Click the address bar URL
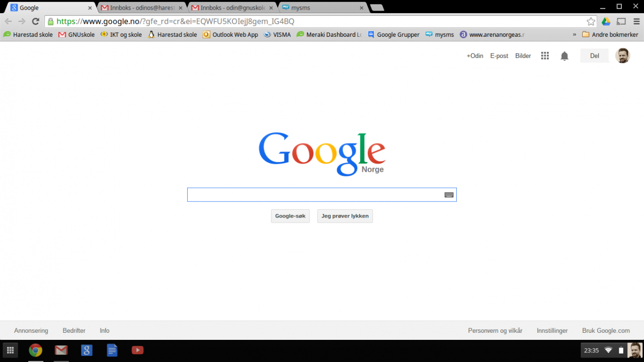 [x=175, y=21]
